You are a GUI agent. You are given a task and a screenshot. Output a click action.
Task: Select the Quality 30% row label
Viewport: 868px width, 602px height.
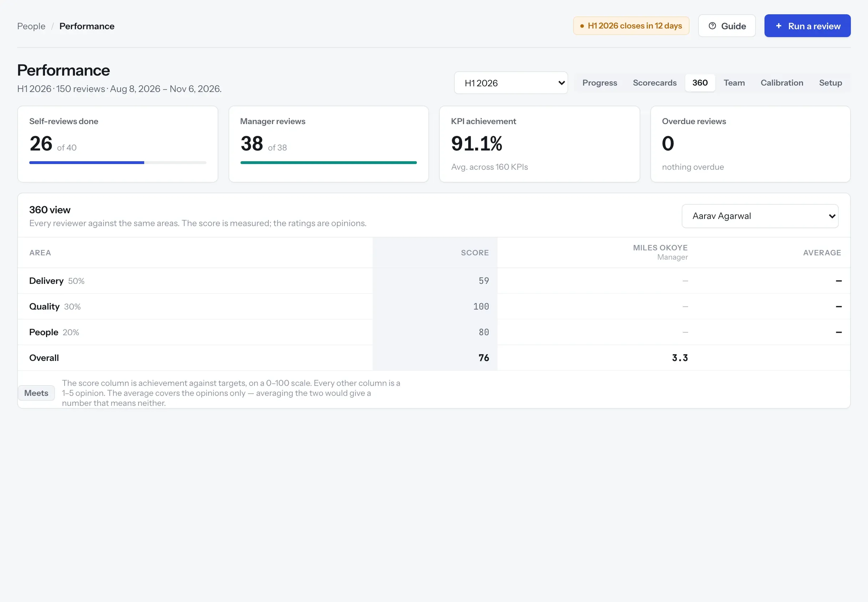55,307
